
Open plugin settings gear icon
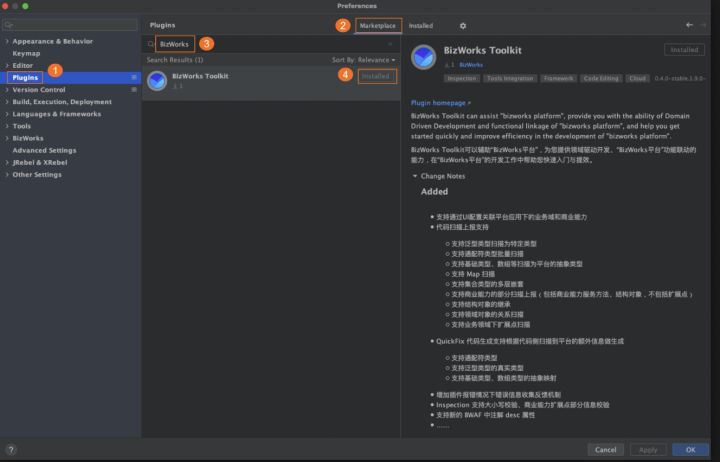pyautogui.click(x=463, y=26)
